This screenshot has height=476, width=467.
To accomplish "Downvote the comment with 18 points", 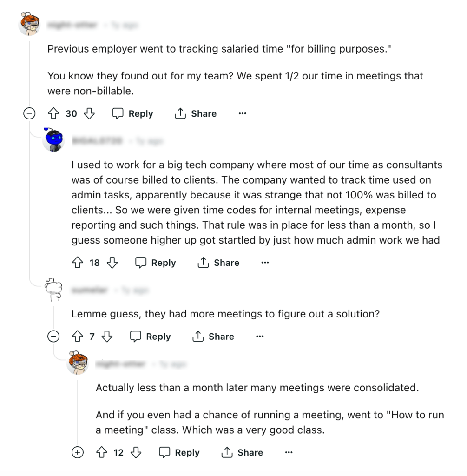I will 112,263.
